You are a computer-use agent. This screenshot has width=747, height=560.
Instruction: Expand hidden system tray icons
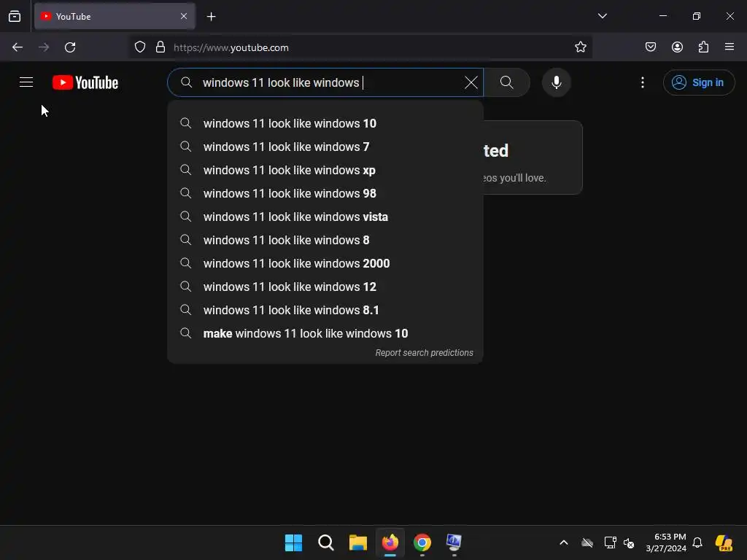coord(564,542)
